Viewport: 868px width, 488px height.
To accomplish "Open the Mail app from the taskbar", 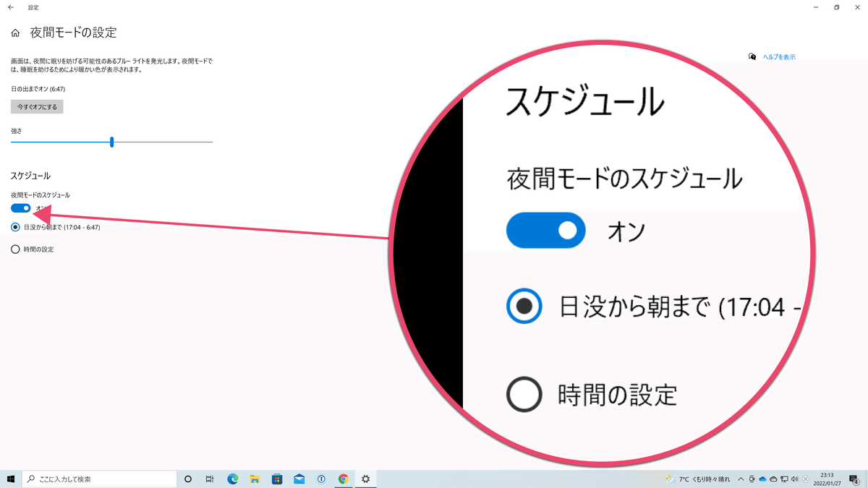I will click(299, 479).
